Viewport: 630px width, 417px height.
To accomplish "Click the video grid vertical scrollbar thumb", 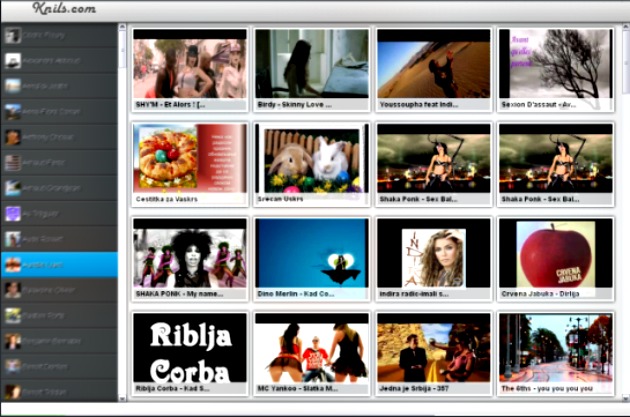I will click(x=626, y=62).
